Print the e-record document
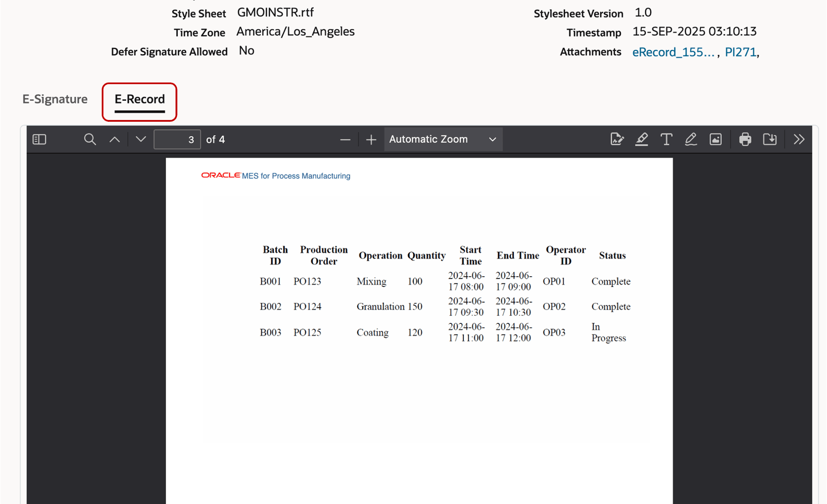Image resolution: width=827 pixels, height=504 pixels. (745, 139)
